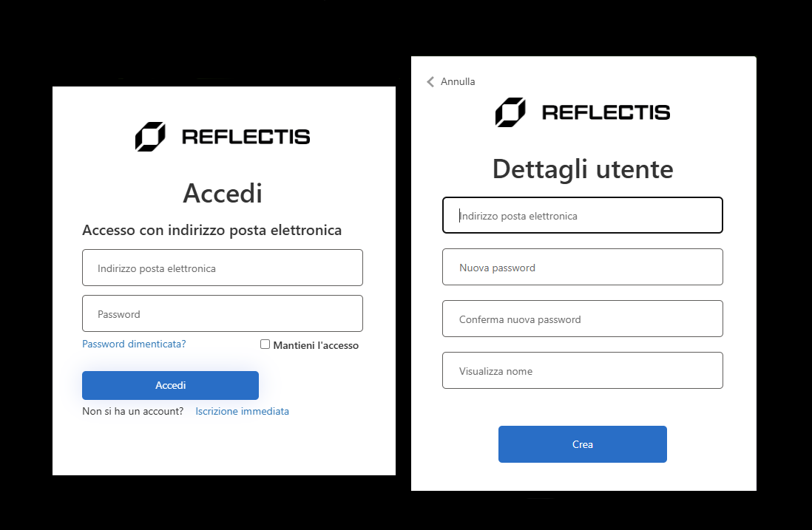The width and height of the screenshot is (812, 530).
Task: Click the Dettagli utente heading
Action: point(583,169)
